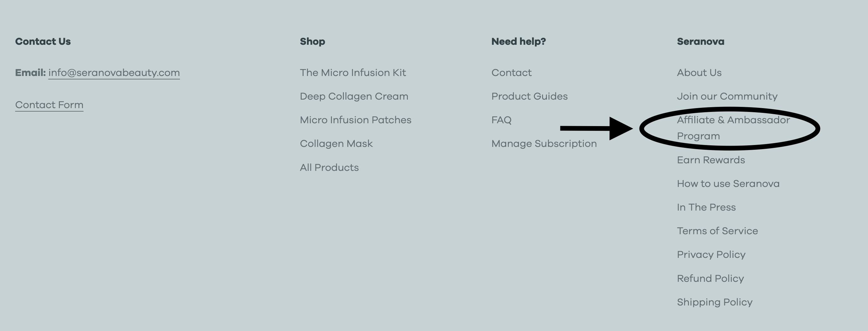Click the info@seranovabeauty.com email link
The width and height of the screenshot is (868, 331).
click(114, 73)
